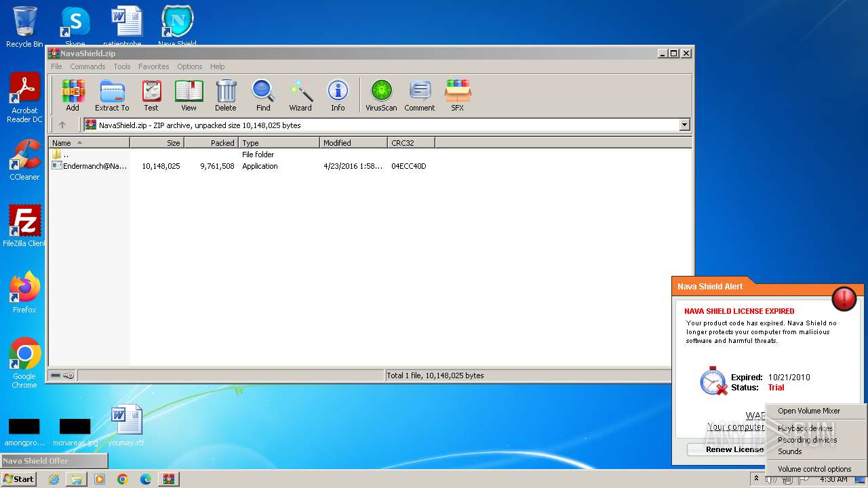Select the Skype desktop shortcut

click(x=75, y=27)
